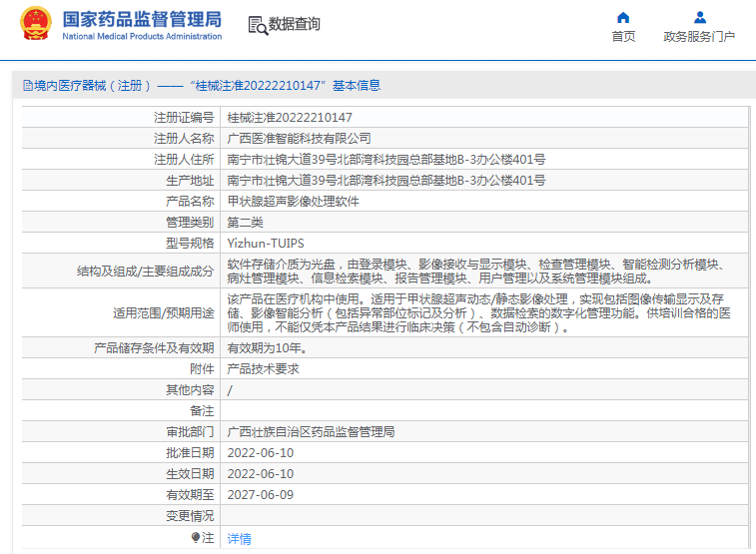Click the 结构及组成 description text

(x=476, y=272)
